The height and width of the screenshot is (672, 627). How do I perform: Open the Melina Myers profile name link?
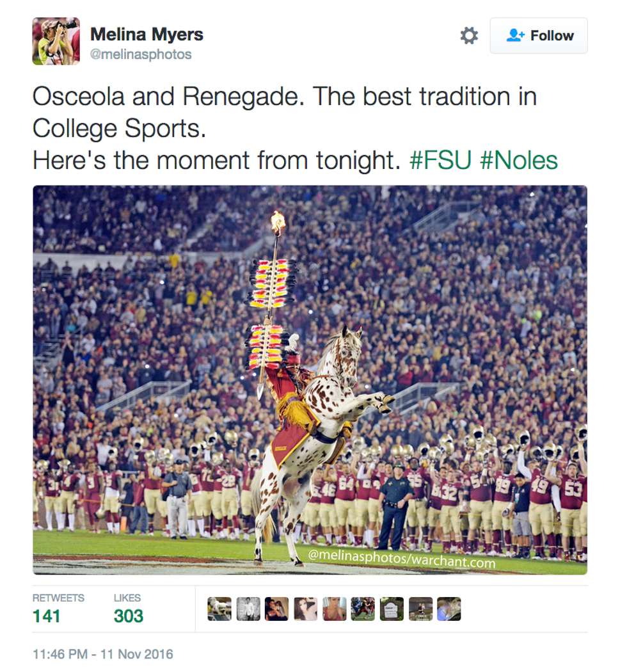[x=147, y=35]
